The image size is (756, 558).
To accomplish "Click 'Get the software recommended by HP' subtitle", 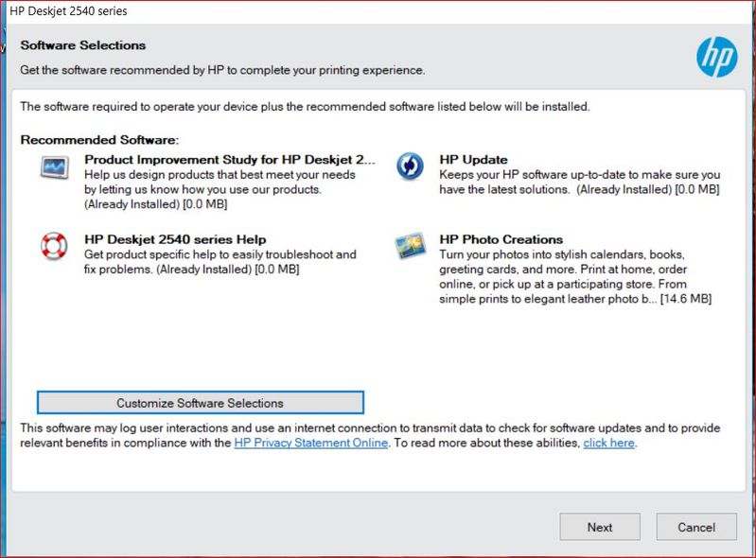I will [x=222, y=70].
